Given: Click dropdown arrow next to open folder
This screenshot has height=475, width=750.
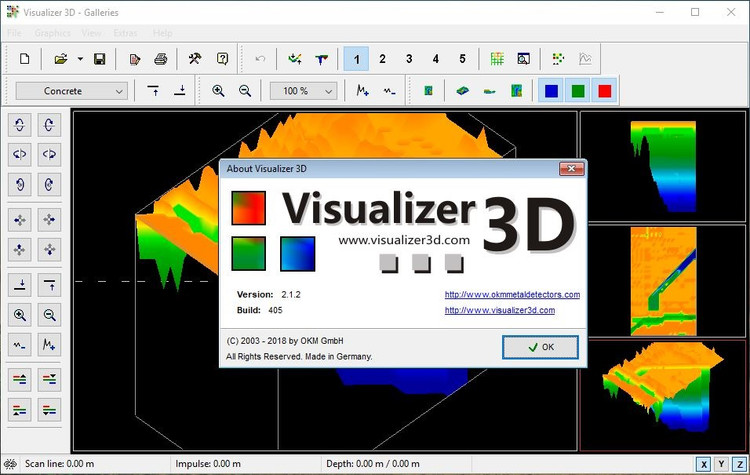Looking at the screenshot, I should point(80,60).
